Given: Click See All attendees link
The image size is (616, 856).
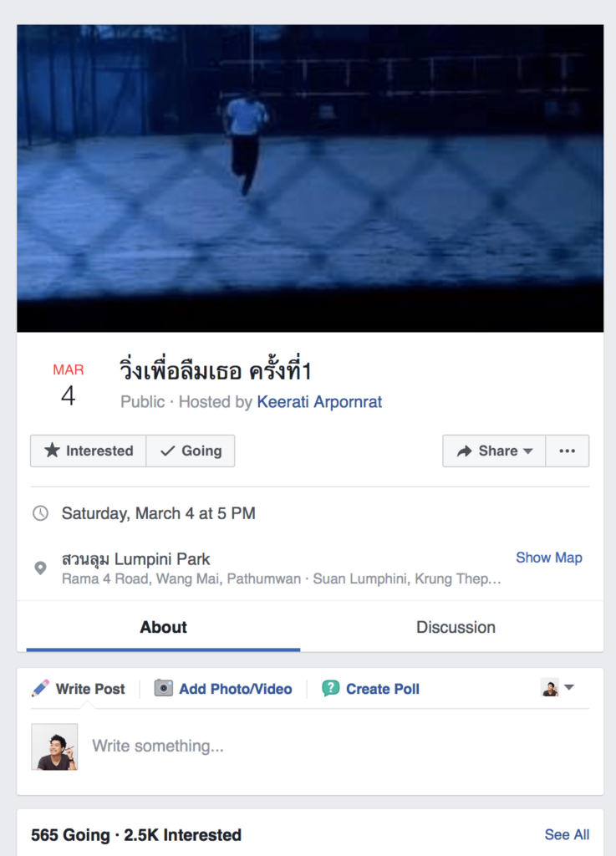Looking at the screenshot, I should click(567, 834).
